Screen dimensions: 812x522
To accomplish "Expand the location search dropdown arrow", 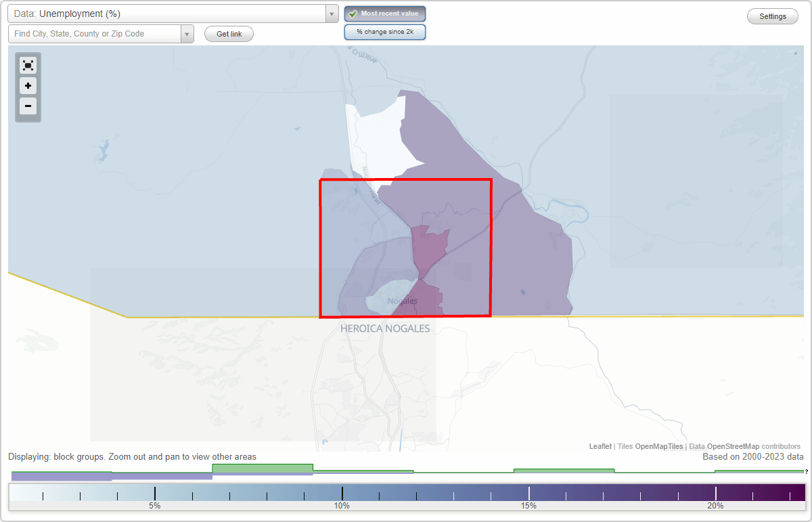I will 187,34.
